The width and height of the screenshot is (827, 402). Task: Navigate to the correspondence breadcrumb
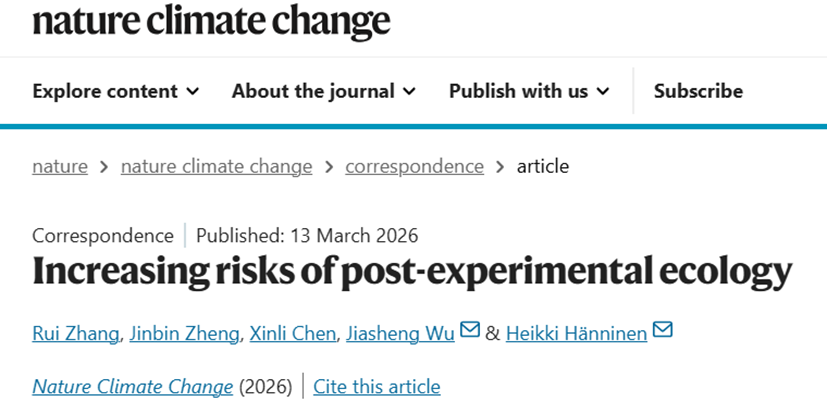coord(414,166)
